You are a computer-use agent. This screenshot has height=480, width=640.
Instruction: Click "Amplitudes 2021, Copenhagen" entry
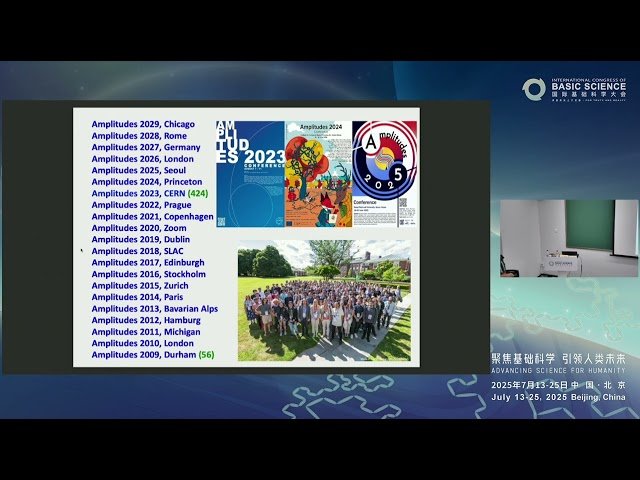(152, 216)
